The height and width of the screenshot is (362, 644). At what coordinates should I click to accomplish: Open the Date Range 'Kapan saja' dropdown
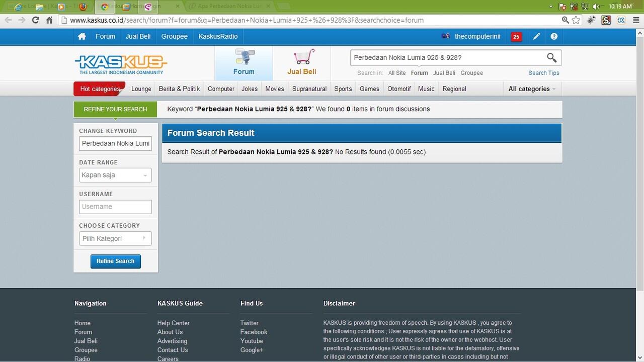click(x=115, y=175)
